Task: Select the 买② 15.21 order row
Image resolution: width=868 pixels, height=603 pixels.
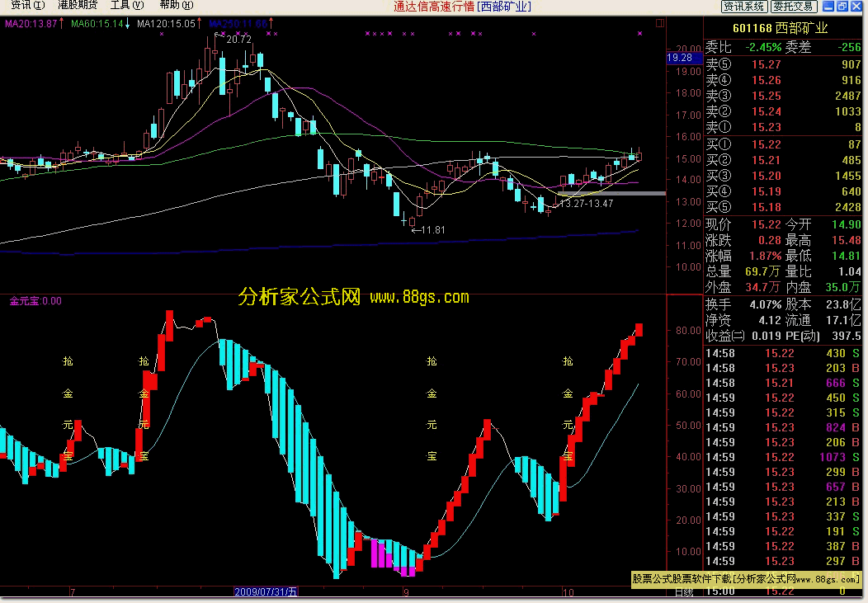Action: tap(783, 160)
